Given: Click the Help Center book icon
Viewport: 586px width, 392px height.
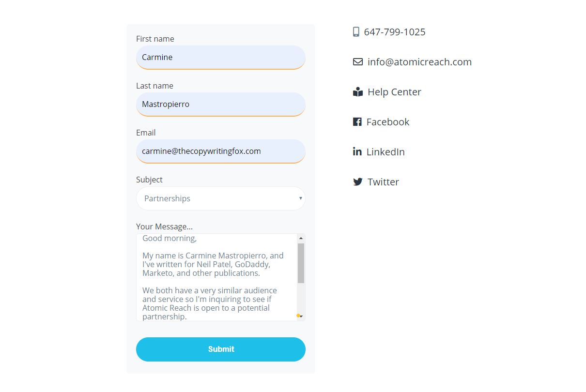Looking at the screenshot, I should coord(358,92).
